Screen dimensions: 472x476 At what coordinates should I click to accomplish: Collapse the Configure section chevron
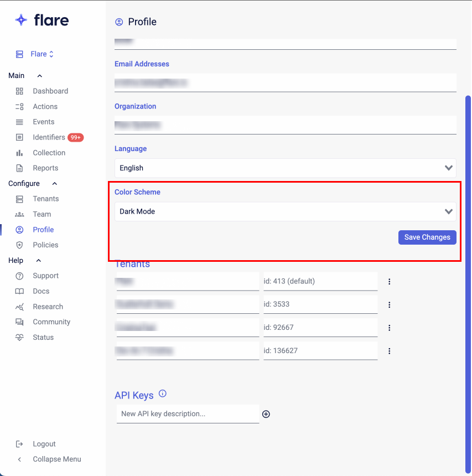[x=54, y=184]
